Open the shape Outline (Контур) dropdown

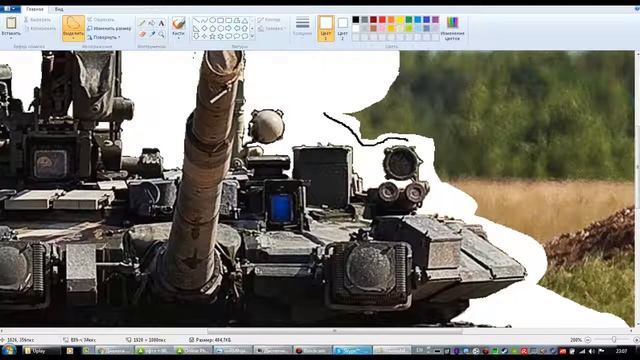pos(270,20)
